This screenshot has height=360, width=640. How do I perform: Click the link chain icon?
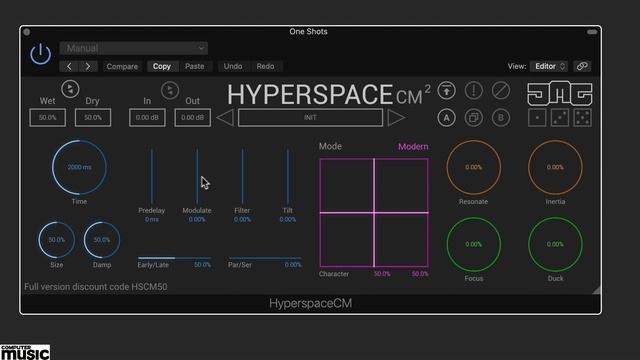coord(582,66)
